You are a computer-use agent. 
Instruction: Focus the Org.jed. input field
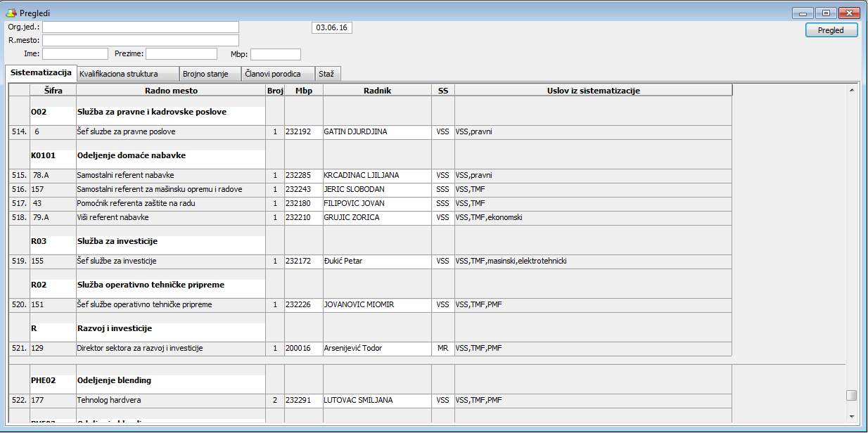click(x=141, y=27)
